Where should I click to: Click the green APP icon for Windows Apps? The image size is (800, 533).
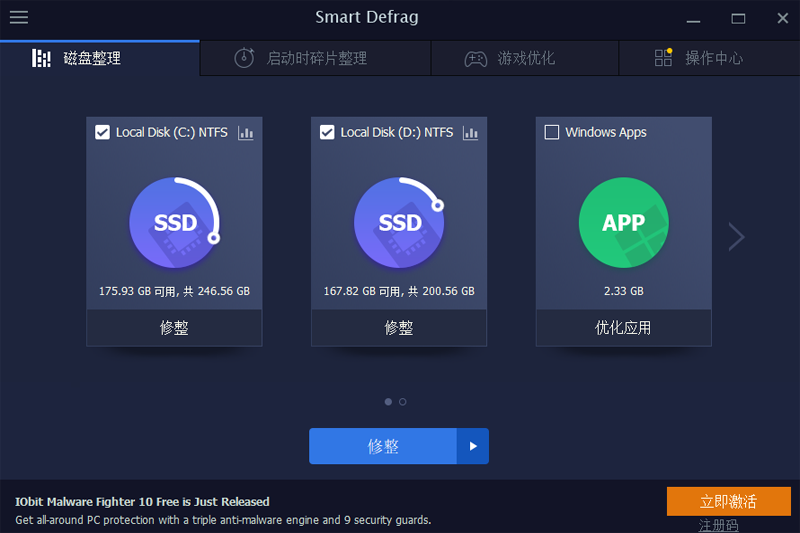point(623,222)
